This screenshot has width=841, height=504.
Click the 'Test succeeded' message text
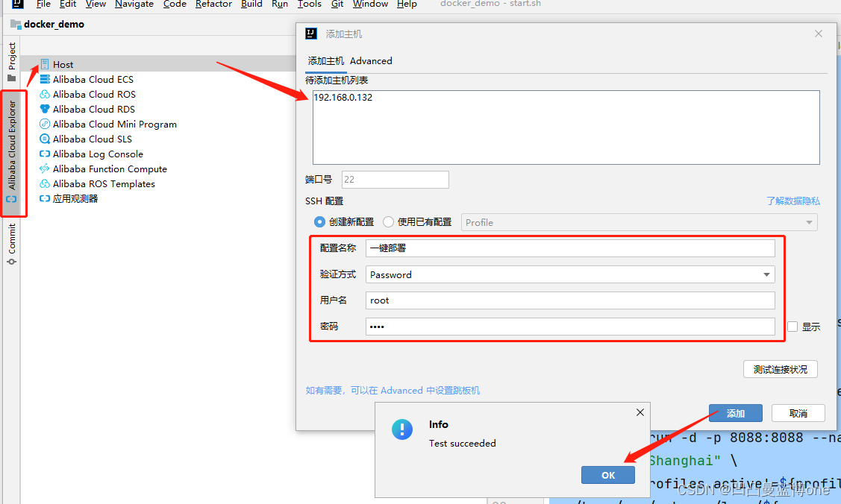click(x=463, y=443)
